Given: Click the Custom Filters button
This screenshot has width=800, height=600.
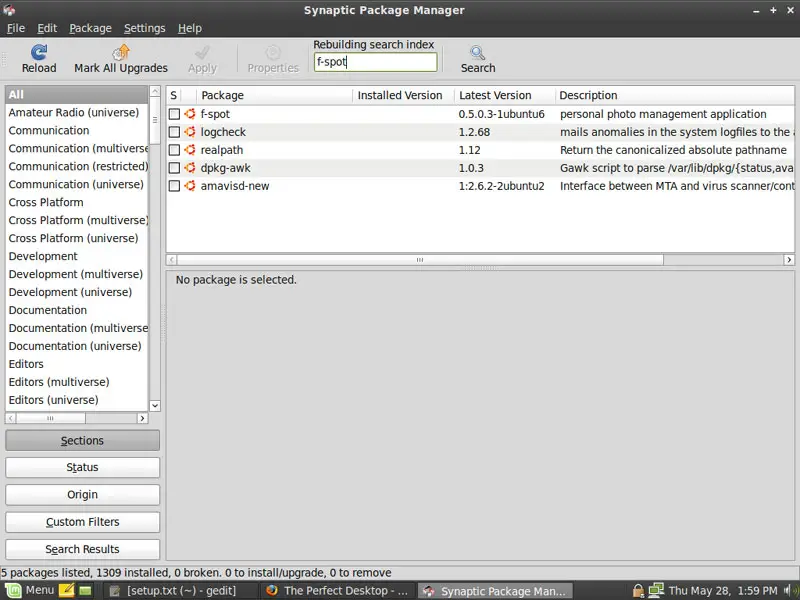Looking at the screenshot, I should click(82, 522).
